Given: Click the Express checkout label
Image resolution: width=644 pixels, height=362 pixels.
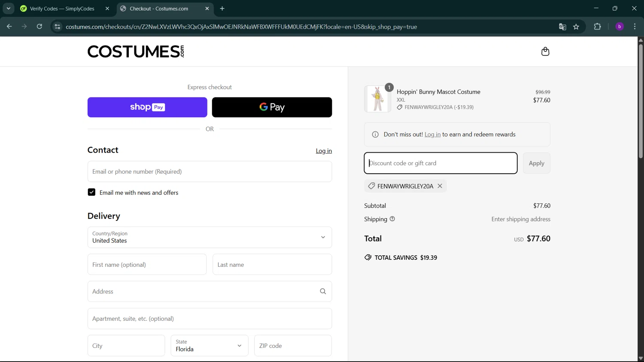Looking at the screenshot, I should (210, 87).
